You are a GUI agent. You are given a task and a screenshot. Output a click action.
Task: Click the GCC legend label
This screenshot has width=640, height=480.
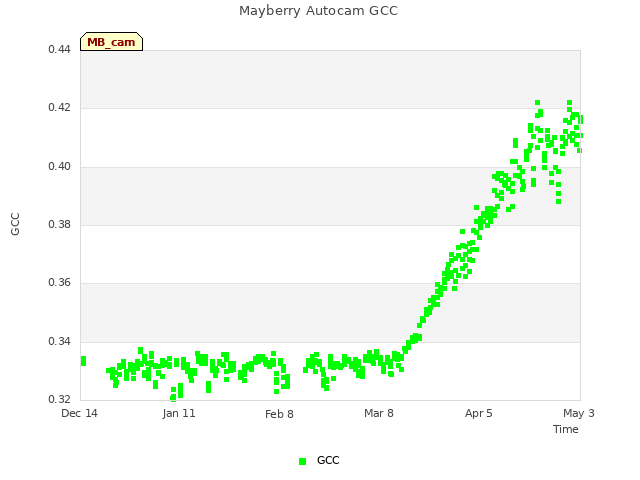[x=328, y=460]
